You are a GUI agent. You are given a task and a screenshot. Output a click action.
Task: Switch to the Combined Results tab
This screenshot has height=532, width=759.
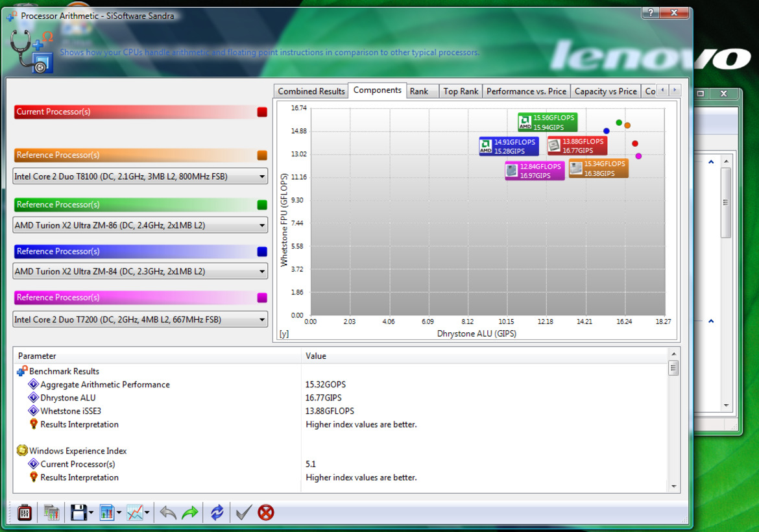click(311, 91)
